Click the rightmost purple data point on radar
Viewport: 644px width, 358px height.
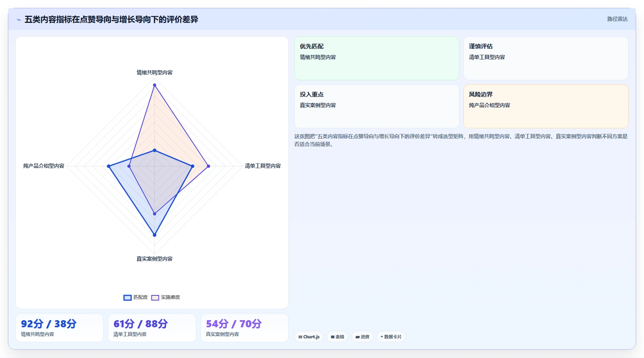209,166
